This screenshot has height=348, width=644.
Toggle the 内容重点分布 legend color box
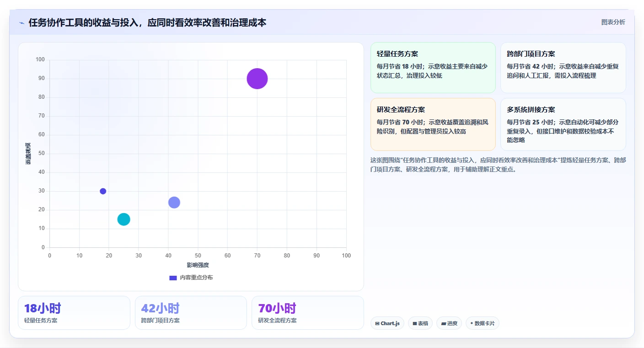(x=173, y=278)
